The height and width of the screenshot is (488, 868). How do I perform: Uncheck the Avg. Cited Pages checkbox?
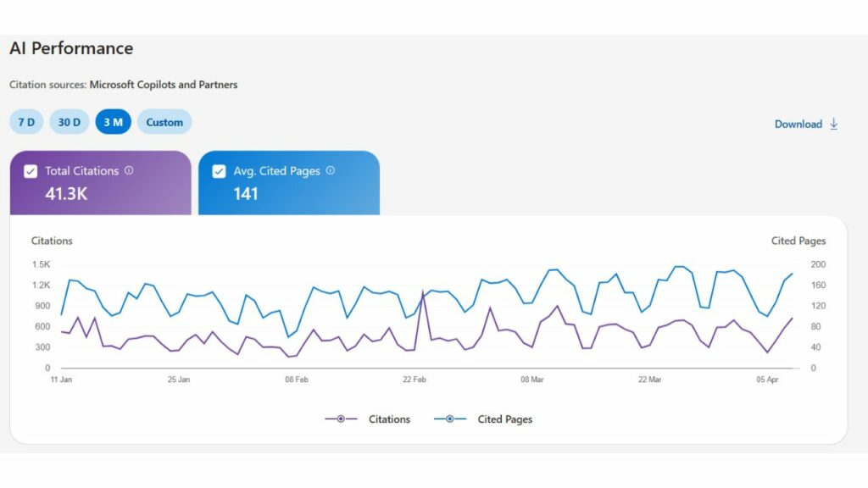click(x=220, y=170)
